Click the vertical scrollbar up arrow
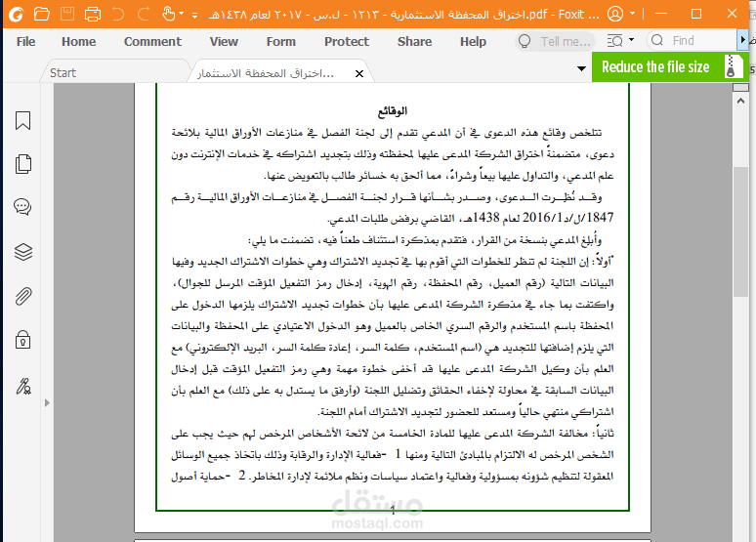Screen dimensions: 756x542 740,101
